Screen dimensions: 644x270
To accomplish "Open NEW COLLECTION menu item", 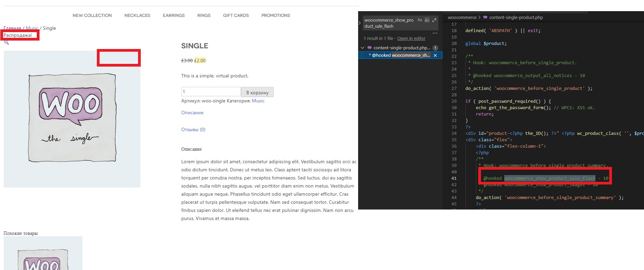I will [92, 16].
